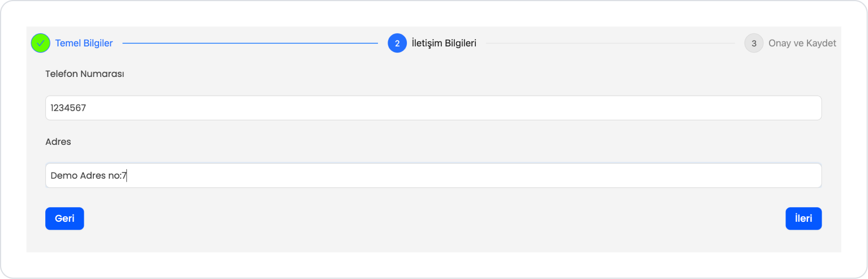Click the Adres field label
The width and height of the screenshot is (868, 279).
pos(58,142)
